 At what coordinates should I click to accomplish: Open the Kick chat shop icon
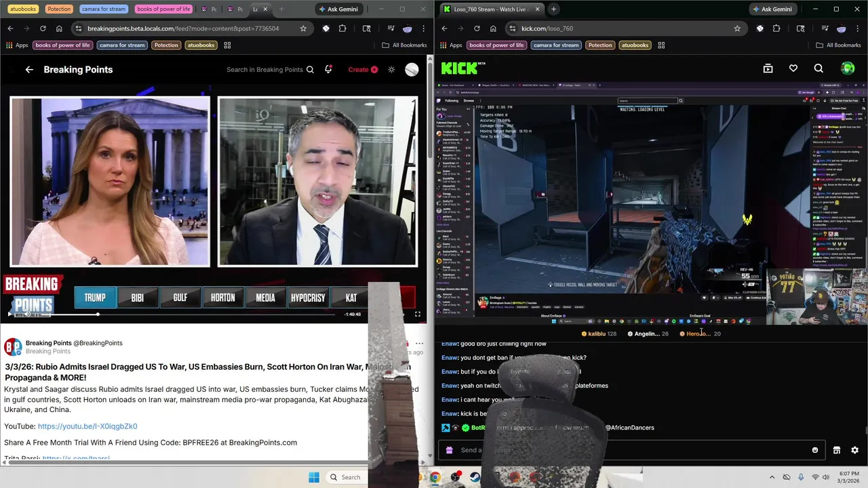coord(837,450)
